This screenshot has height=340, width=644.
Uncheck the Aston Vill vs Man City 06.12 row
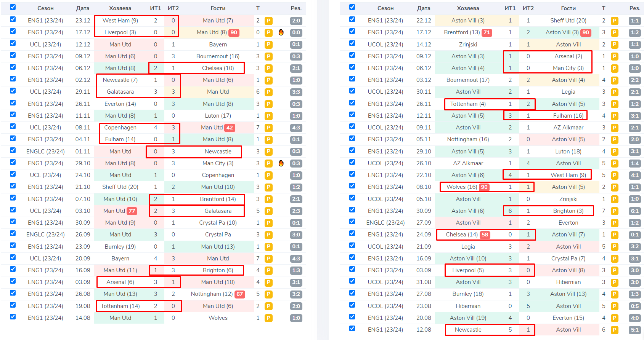pyautogui.click(x=352, y=67)
